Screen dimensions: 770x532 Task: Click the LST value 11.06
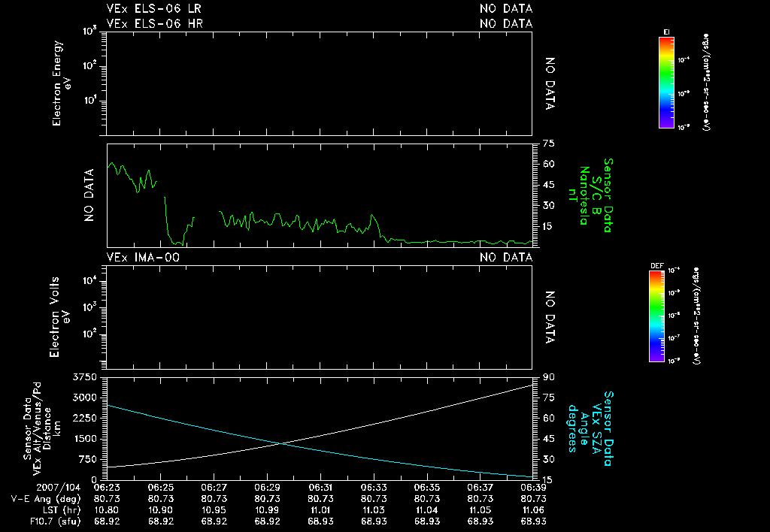533,510
